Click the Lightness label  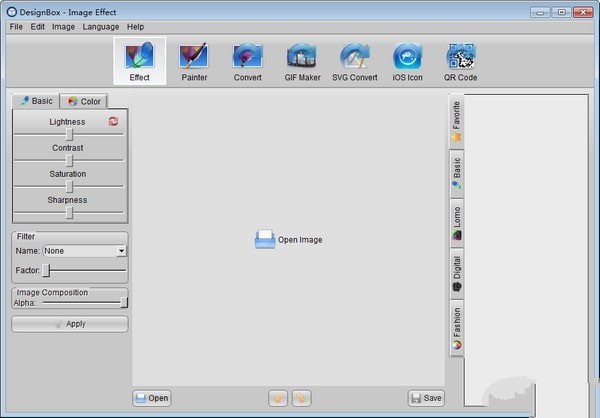pos(67,122)
